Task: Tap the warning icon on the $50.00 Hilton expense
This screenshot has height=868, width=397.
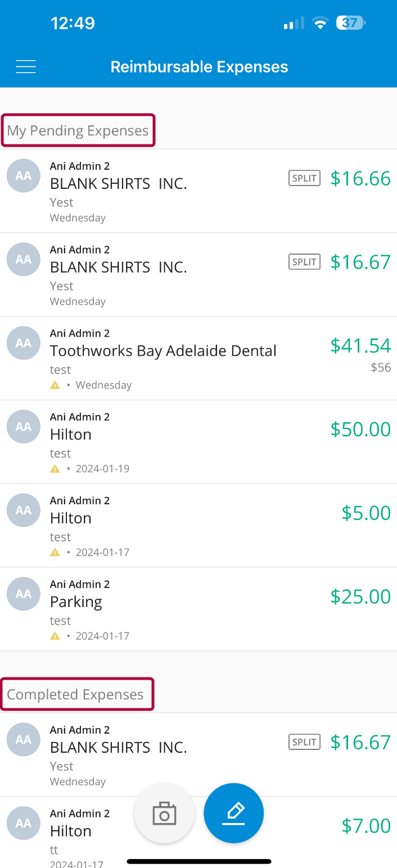Action: pos(55,468)
